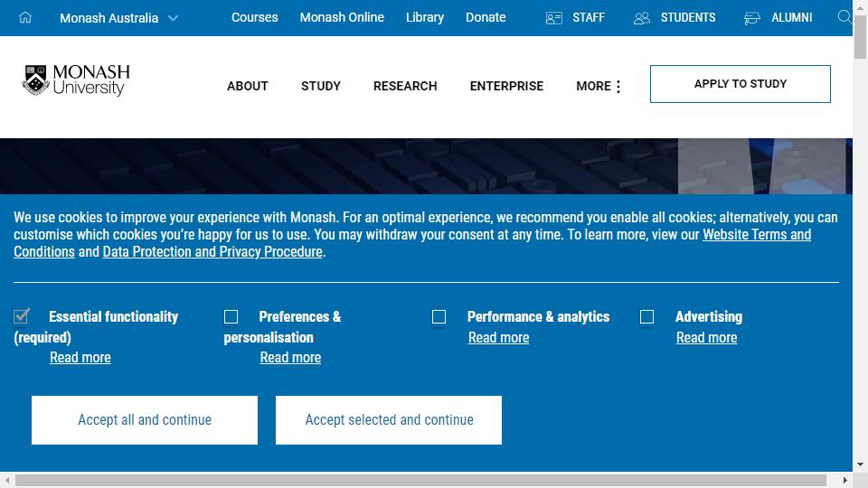The width and height of the screenshot is (868, 488).
Task: Click the scroll left arrow
Action: click(x=7, y=480)
